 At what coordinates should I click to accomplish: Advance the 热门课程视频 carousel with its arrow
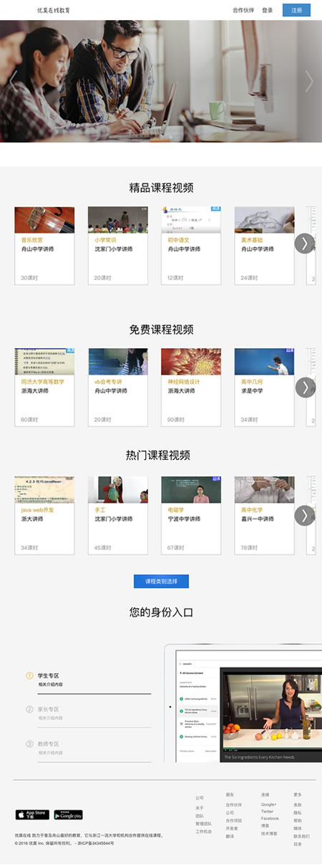304,515
